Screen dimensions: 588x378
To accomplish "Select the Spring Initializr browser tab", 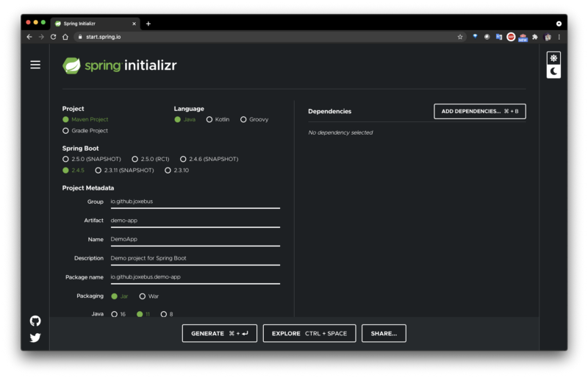I will [x=94, y=24].
